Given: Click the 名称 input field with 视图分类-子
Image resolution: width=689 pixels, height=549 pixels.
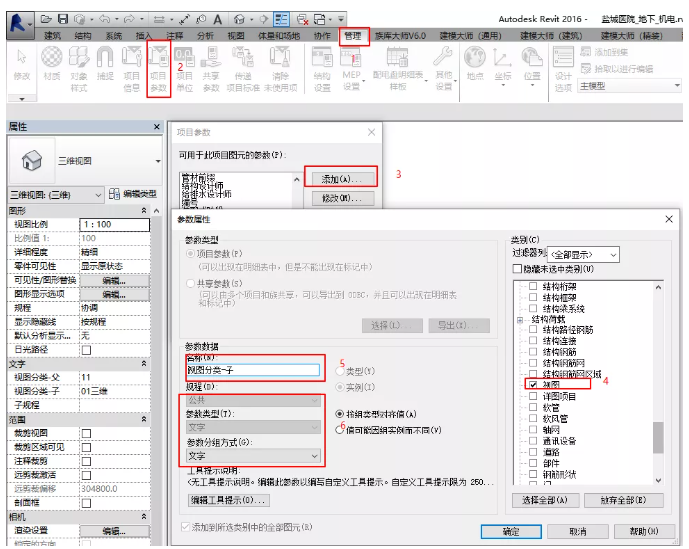Looking at the screenshot, I should 253,370.
